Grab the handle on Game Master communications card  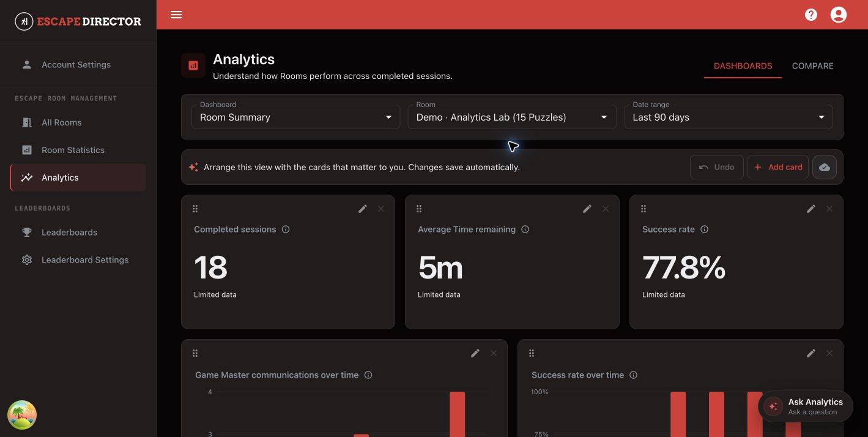tap(195, 353)
